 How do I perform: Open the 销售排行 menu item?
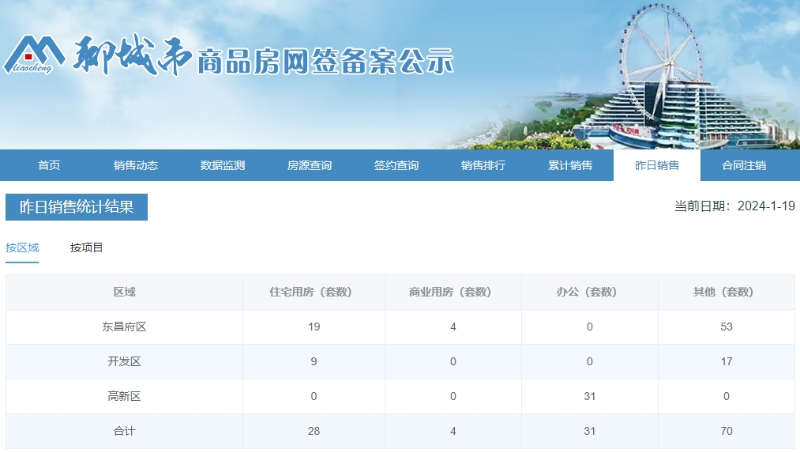click(483, 166)
